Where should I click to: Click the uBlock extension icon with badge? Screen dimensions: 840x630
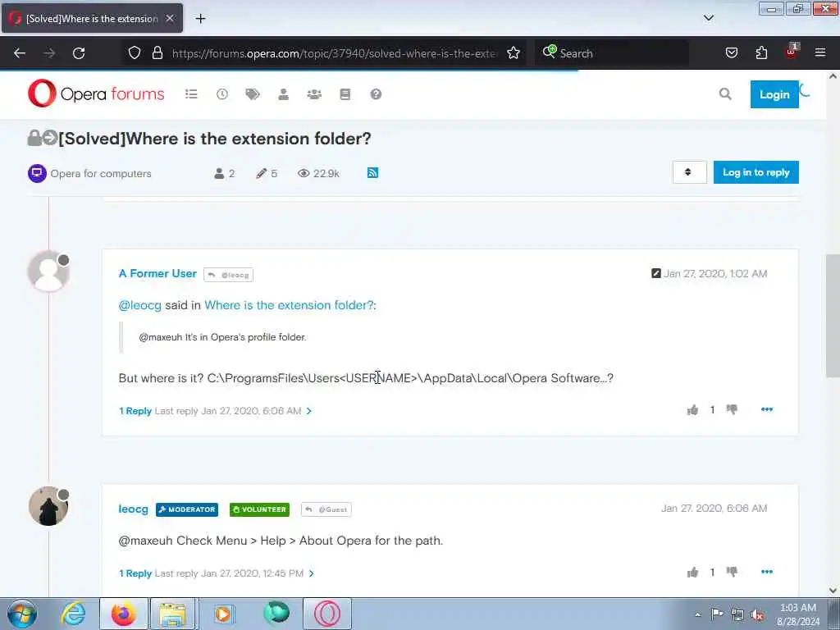tap(792, 52)
